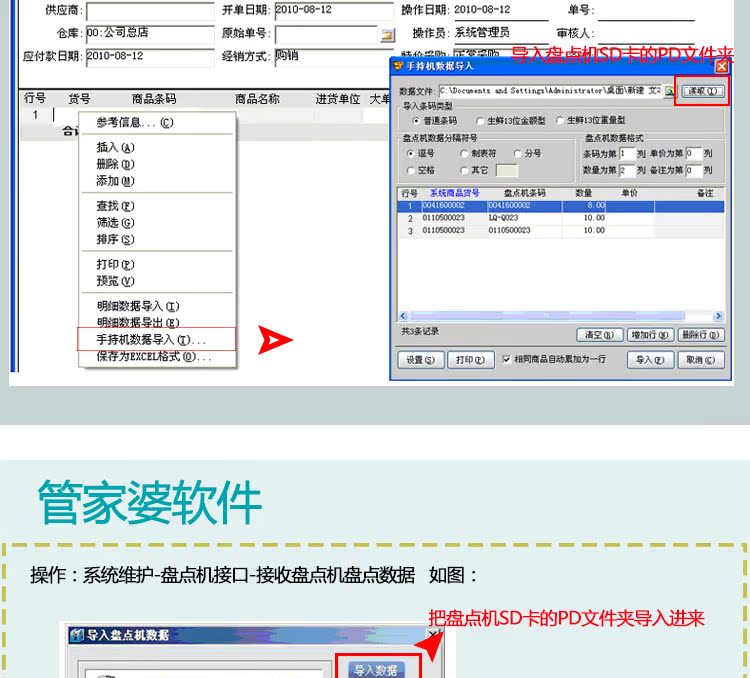Choose 手持机数据导入(T)... from the context menu
The width and height of the screenshot is (750, 678).
tap(156, 340)
